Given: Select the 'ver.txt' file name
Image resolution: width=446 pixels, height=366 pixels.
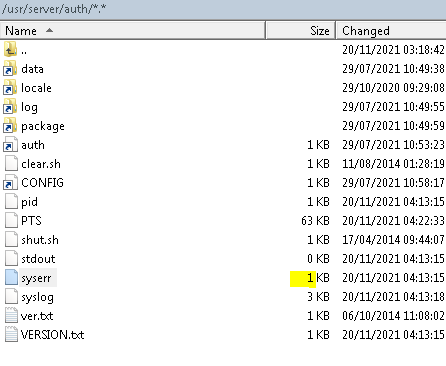Looking at the screenshot, I should (37, 316).
